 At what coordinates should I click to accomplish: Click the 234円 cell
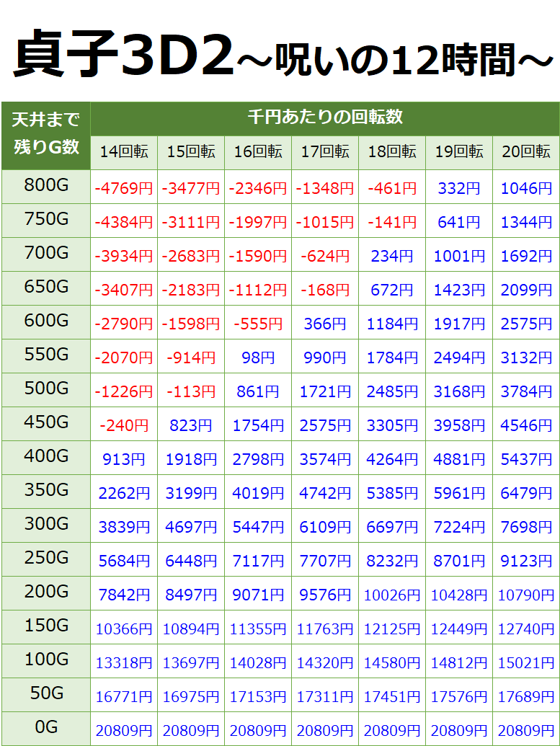pyautogui.click(x=392, y=256)
